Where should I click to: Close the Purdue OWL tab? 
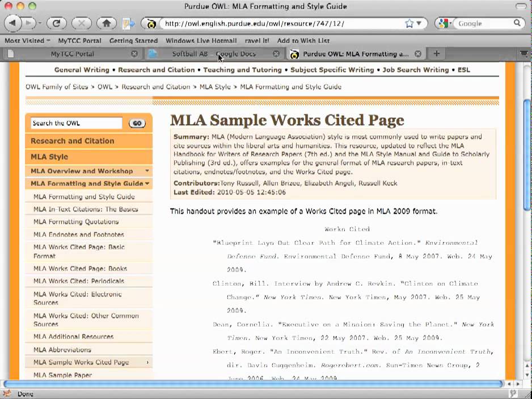(418, 54)
